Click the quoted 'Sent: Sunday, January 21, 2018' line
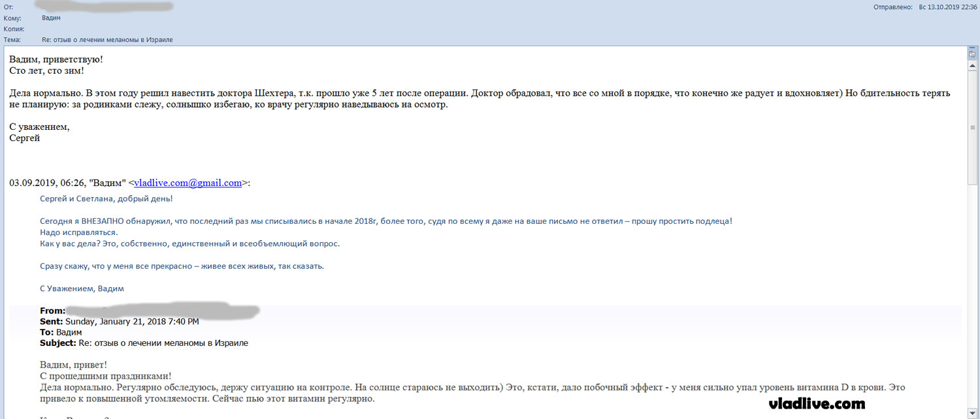The width and height of the screenshot is (980, 419). [x=120, y=322]
